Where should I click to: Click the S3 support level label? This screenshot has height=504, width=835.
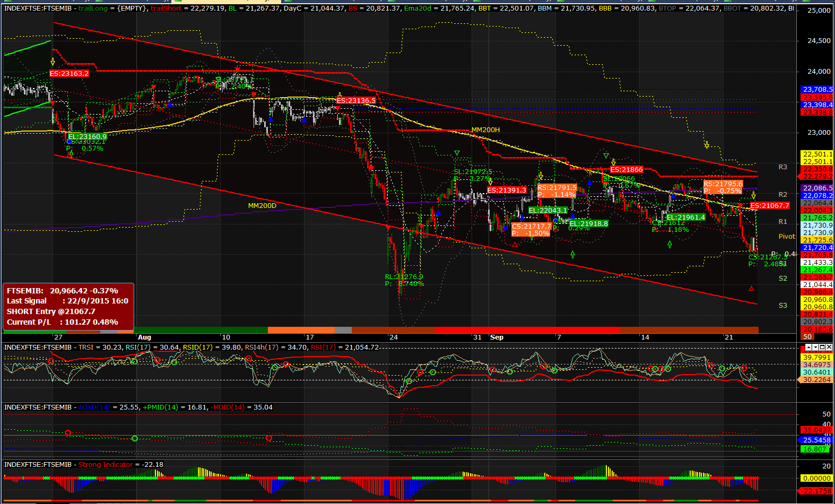point(783,306)
